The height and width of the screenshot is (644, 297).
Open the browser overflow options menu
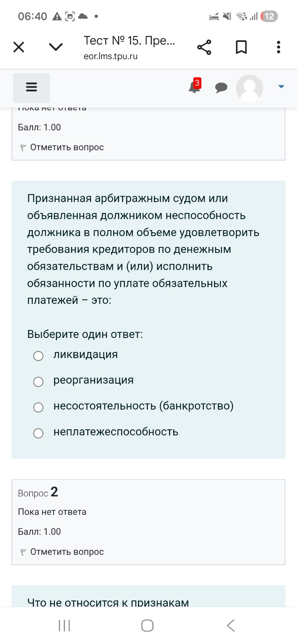278,47
